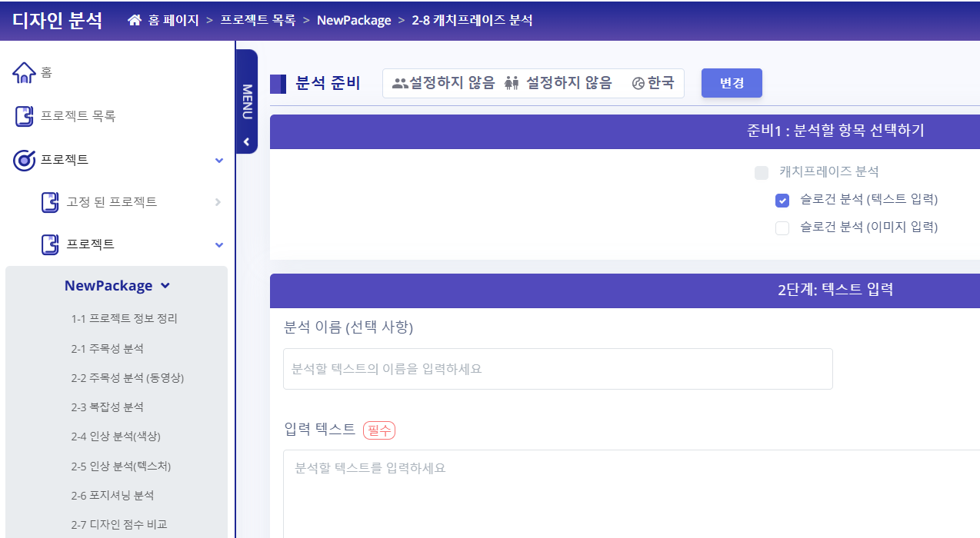Select 홈 in the sidebar
This screenshot has height=538, width=980.
pyautogui.click(x=46, y=73)
